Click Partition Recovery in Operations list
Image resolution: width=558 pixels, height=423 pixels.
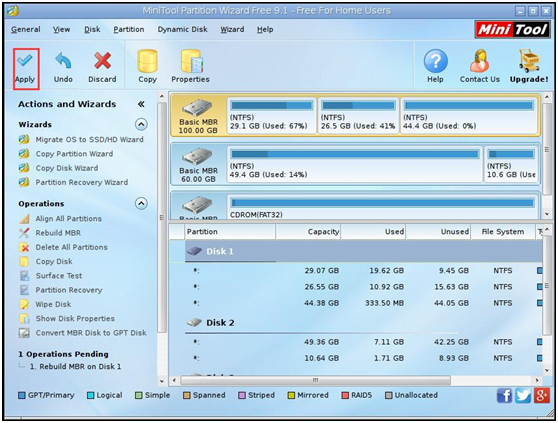(61, 290)
